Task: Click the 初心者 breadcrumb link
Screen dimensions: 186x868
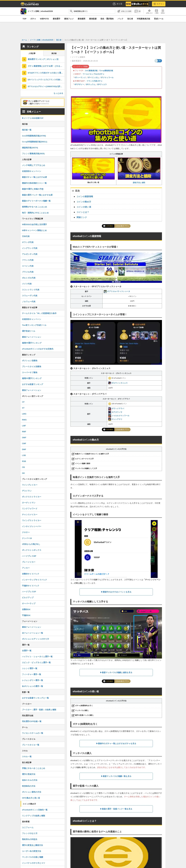Action: (x=59, y=40)
